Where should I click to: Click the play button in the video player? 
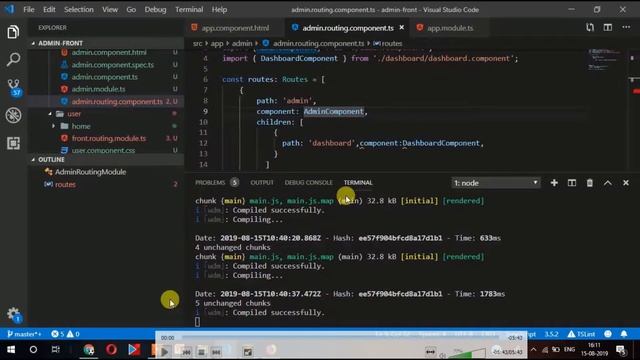(x=164, y=351)
